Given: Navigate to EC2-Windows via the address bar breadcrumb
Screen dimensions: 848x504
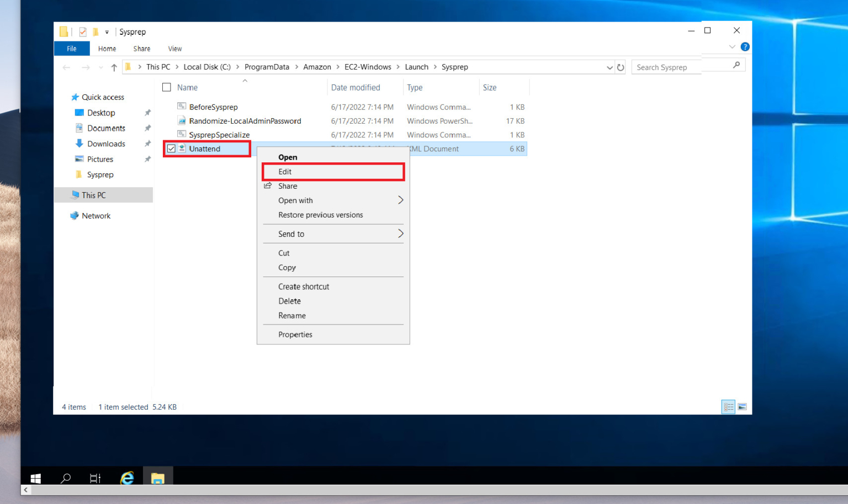Looking at the screenshot, I should 368,66.
